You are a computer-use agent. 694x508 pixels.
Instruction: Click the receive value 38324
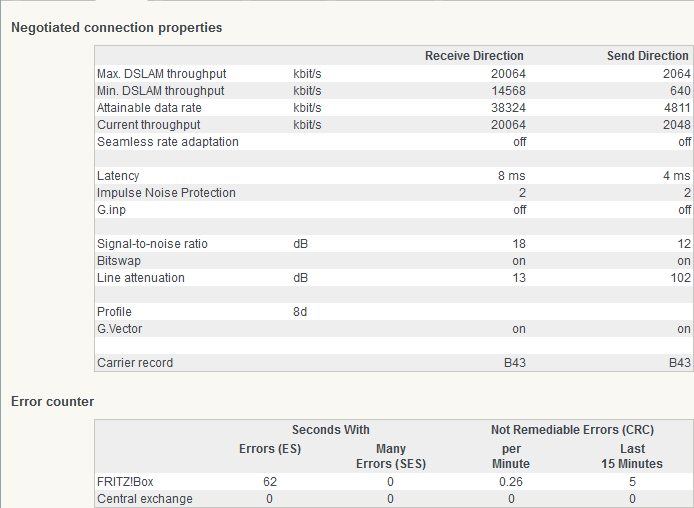click(x=507, y=108)
